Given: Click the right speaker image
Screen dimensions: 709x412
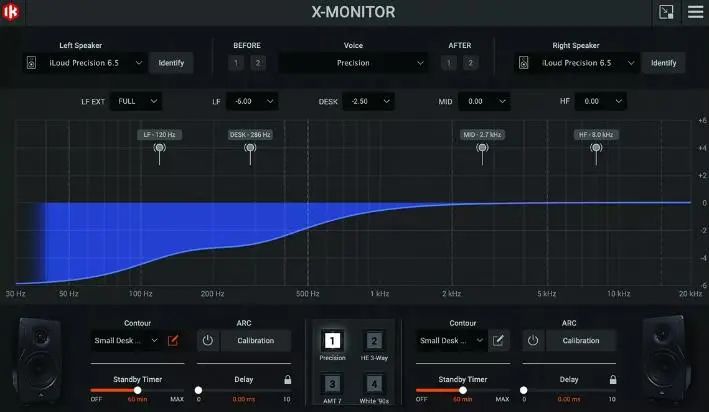Looking at the screenshot, I should click(x=666, y=360).
